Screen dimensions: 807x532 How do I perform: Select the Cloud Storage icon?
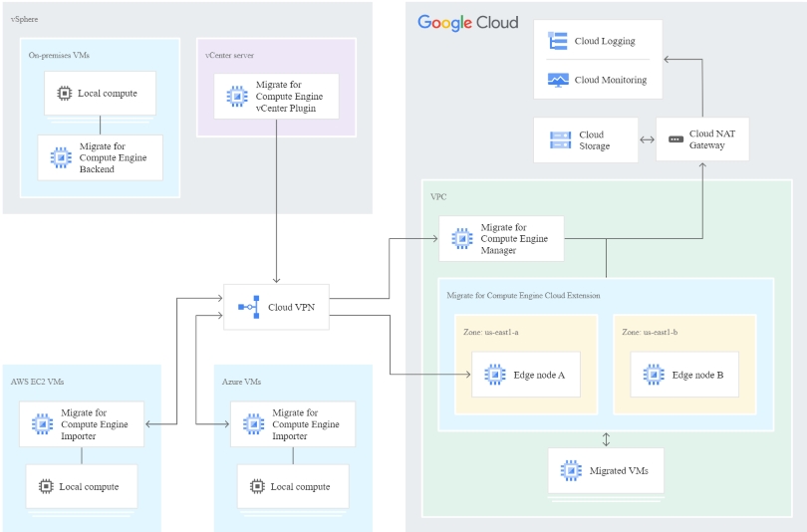pos(561,139)
